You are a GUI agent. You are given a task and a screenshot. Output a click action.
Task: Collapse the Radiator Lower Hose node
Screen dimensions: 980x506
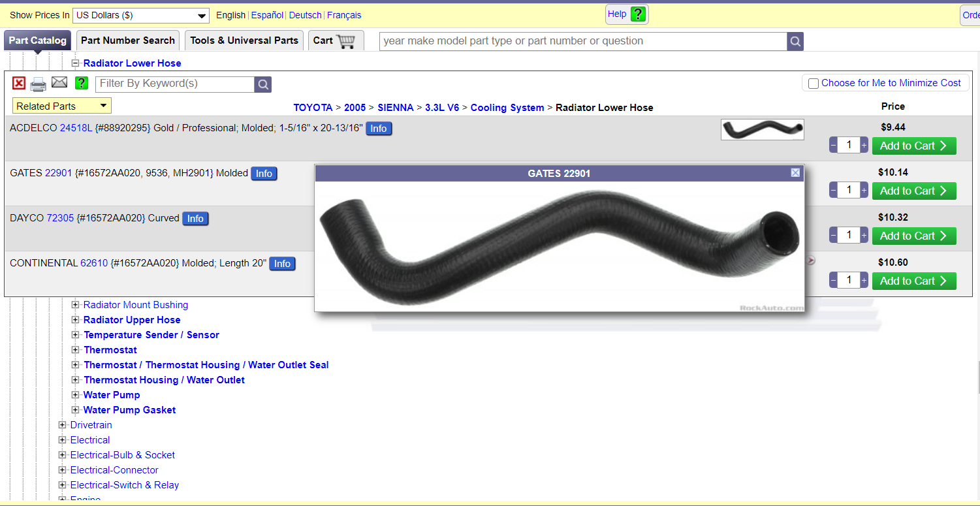[x=75, y=63]
